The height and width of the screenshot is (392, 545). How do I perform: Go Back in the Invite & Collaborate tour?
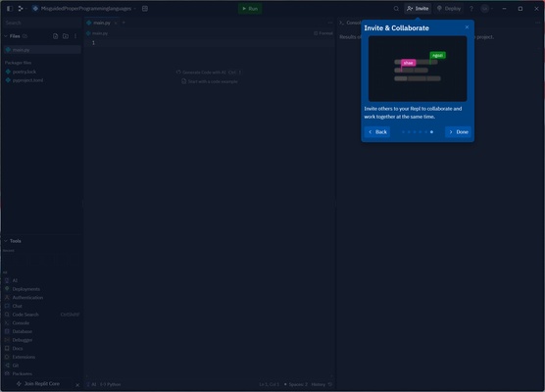(377, 132)
